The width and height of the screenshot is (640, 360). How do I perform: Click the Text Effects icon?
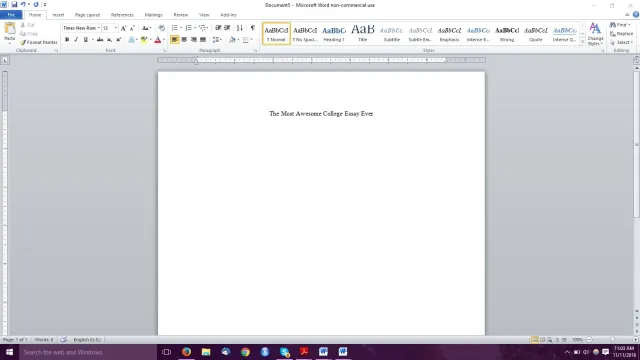[x=131, y=40]
